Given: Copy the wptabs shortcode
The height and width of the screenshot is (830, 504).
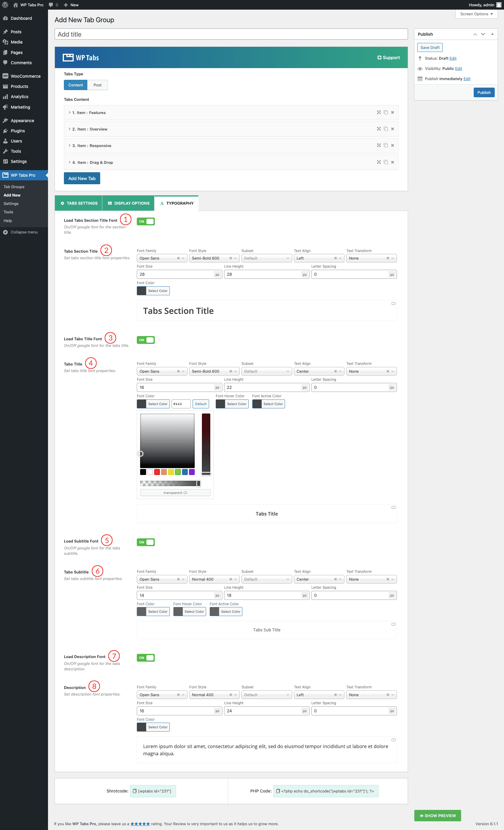Looking at the screenshot, I should click(153, 791).
